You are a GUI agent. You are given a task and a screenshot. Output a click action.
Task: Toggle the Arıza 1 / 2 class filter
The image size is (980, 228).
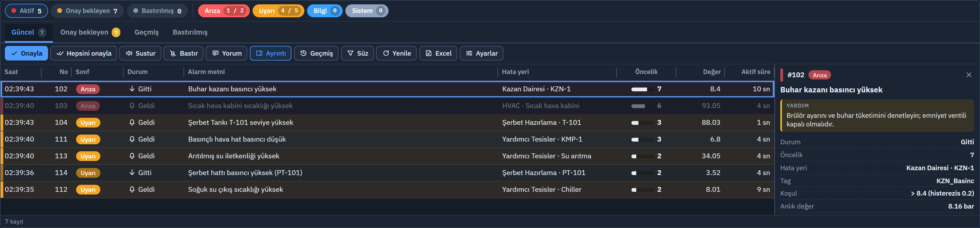pos(224,11)
